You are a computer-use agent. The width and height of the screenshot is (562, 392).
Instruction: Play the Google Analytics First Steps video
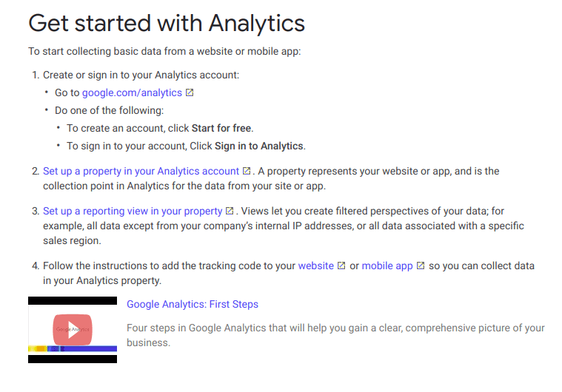coord(73,330)
